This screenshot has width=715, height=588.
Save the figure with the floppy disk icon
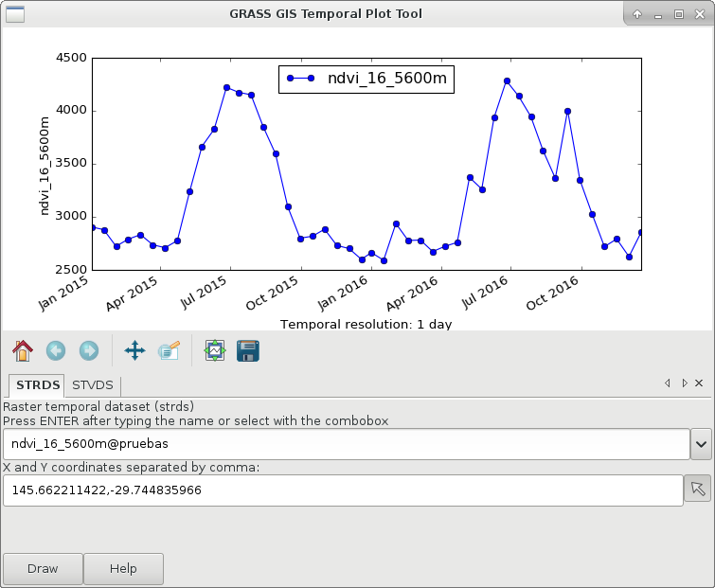click(247, 351)
